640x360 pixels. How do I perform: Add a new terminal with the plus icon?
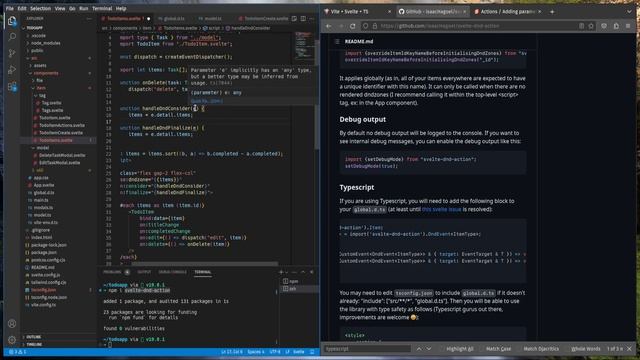click(281, 272)
